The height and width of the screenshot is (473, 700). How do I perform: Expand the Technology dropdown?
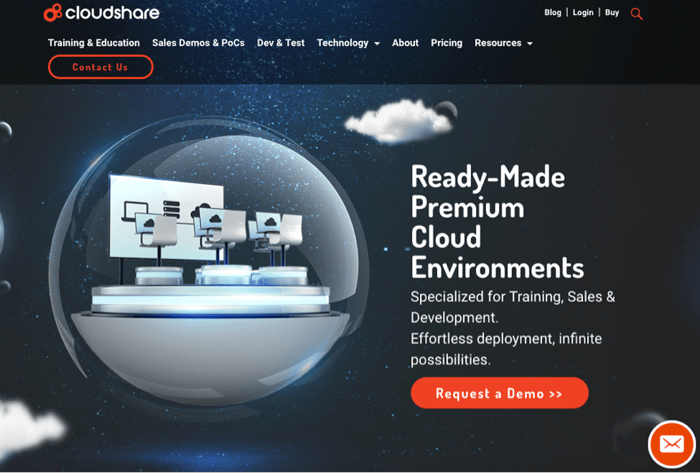(348, 43)
